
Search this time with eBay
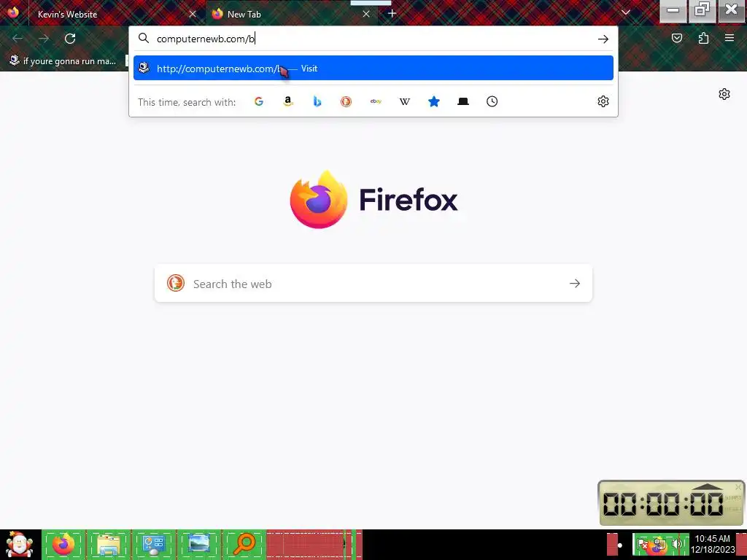[376, 101]
